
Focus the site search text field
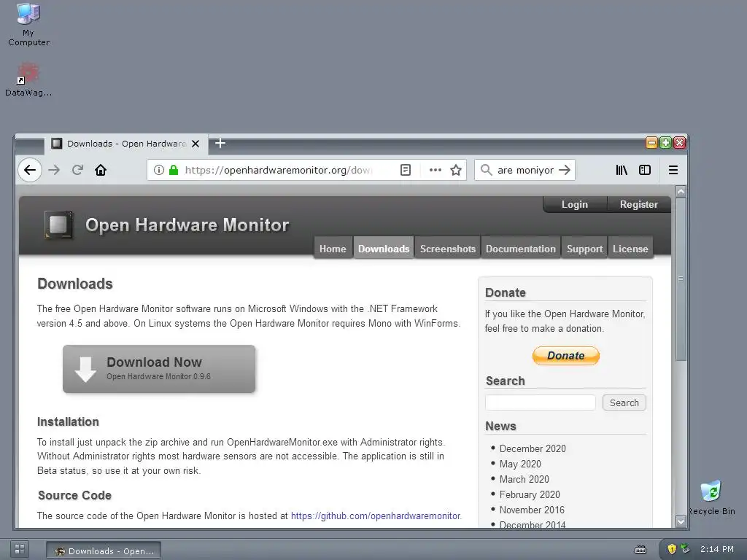(x=541, y=402)
